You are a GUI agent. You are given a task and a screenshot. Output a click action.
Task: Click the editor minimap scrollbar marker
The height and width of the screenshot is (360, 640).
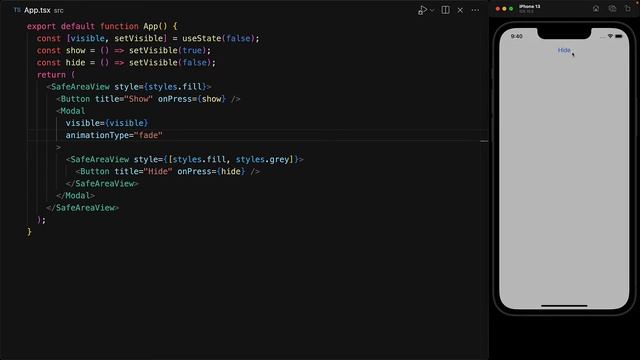pos(484,141)
